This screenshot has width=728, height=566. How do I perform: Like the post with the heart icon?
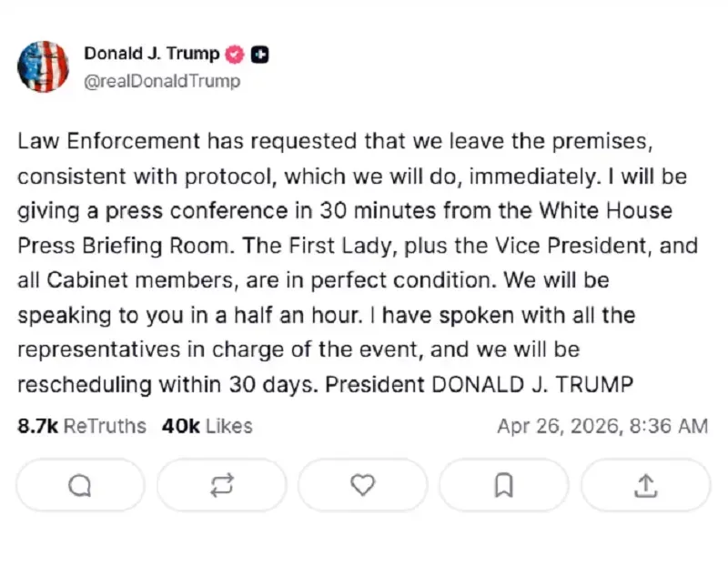pos(362,485)
